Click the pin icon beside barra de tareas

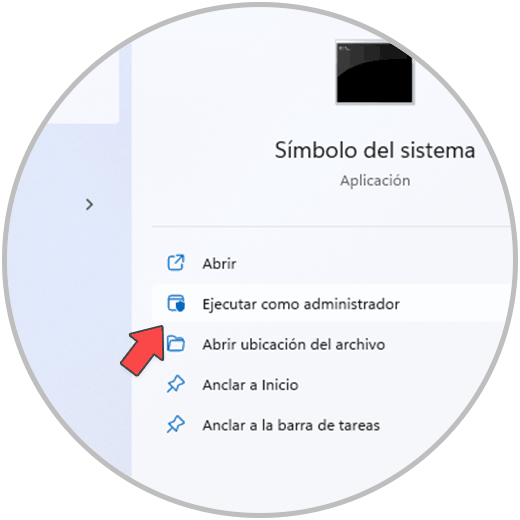(175, 424)
